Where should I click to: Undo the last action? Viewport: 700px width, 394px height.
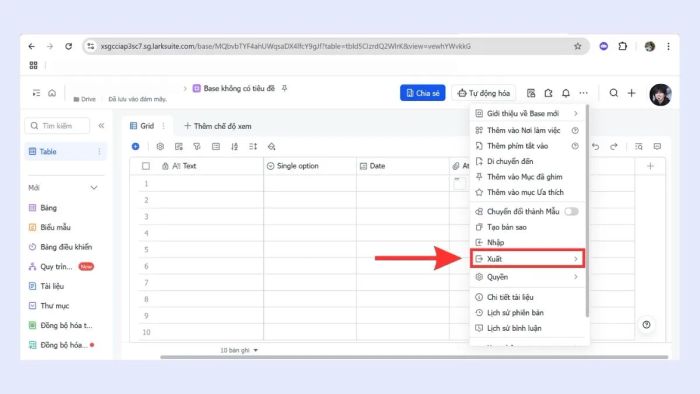596,146
